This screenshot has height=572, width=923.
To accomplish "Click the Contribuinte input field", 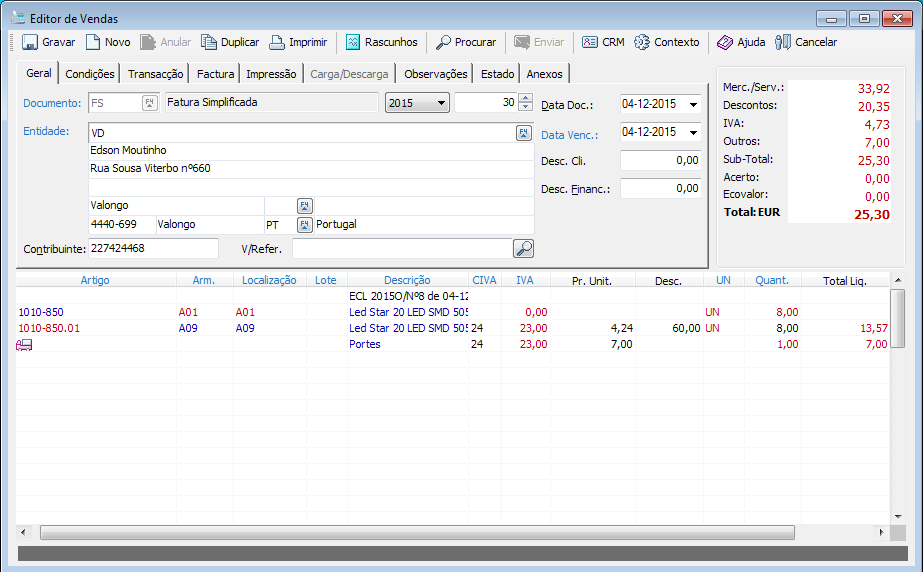I will point(153,248).
